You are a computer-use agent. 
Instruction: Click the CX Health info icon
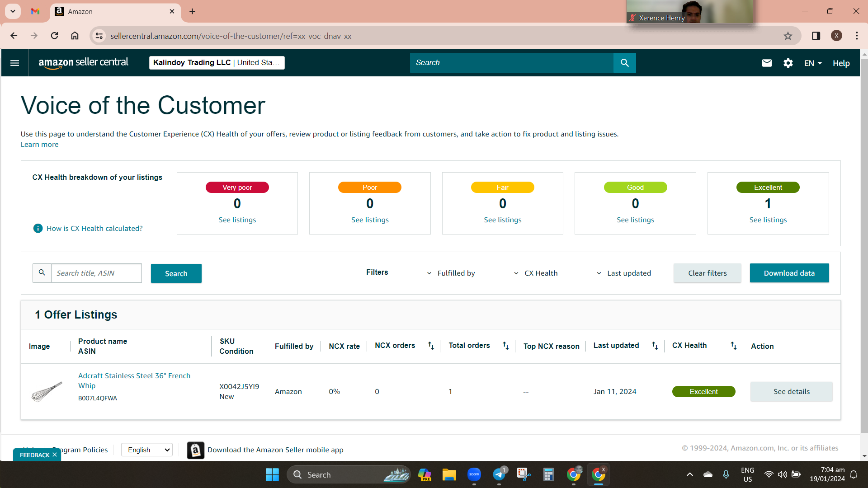38,228
